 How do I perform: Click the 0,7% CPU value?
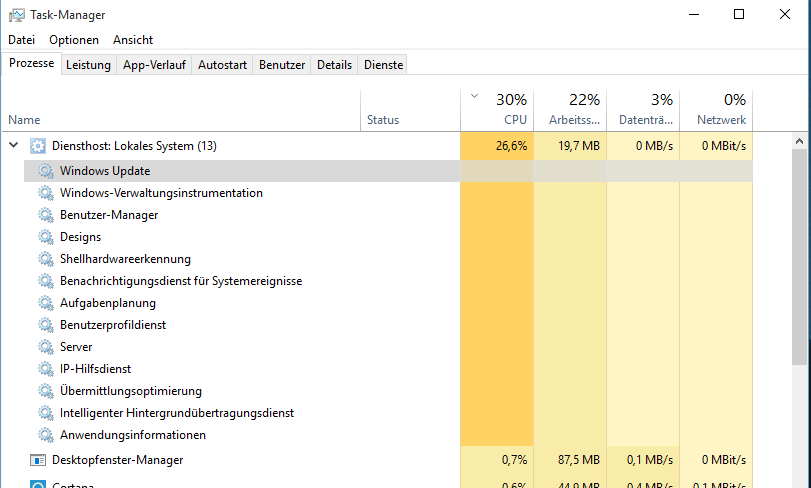click(514, 460)
